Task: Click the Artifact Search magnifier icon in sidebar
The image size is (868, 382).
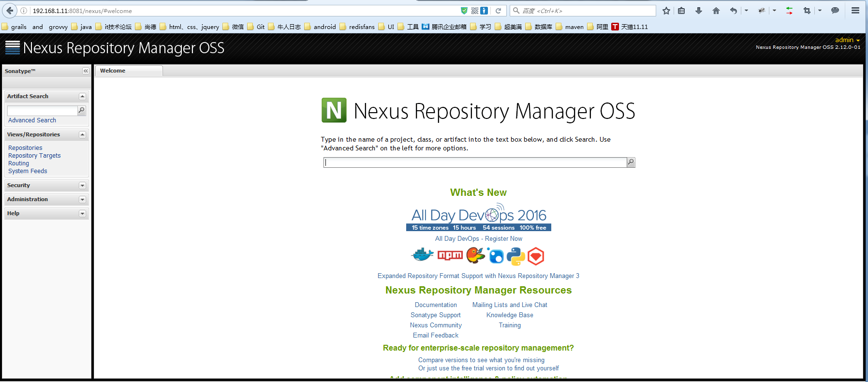Action: coord(82,111)
